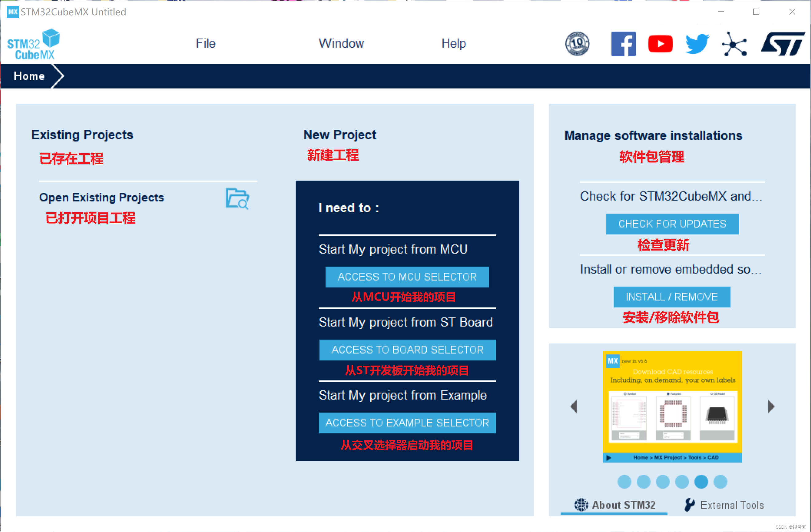Select the last carousel indicator dot
The height and width of the screenshot is (532, 811).
[x=720, y=482]
